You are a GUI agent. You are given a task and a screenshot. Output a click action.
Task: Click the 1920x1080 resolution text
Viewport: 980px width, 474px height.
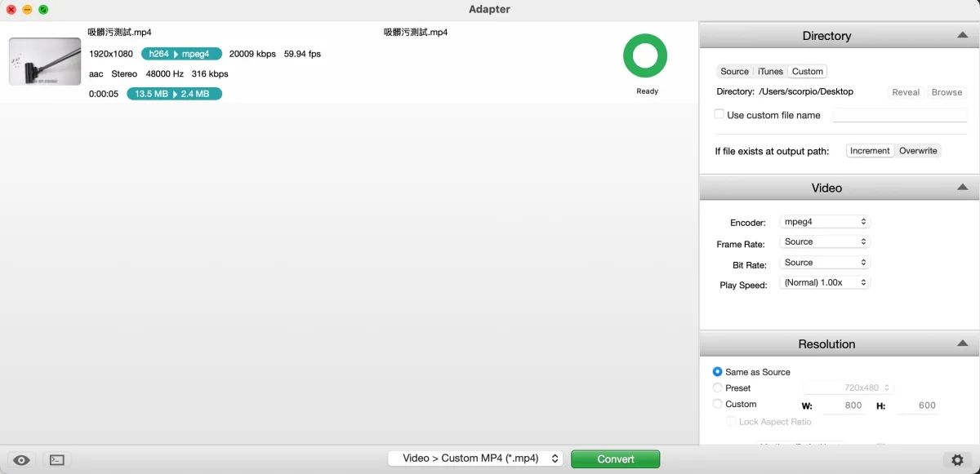coord(111,55)
